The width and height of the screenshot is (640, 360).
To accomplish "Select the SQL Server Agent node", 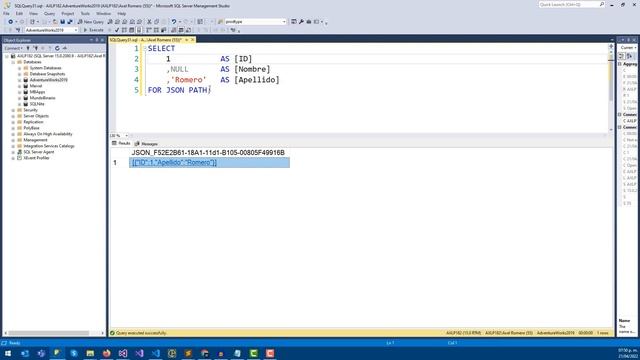I will 39,152.
